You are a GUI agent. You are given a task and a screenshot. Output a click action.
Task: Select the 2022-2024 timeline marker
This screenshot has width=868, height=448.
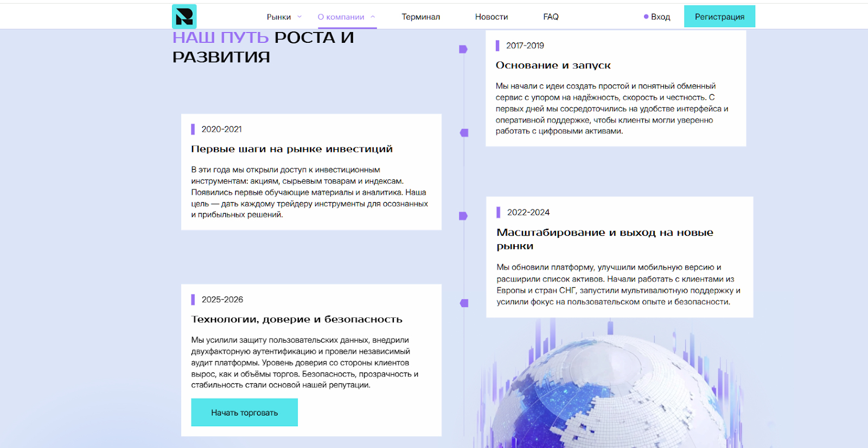[x=463, y=216]
